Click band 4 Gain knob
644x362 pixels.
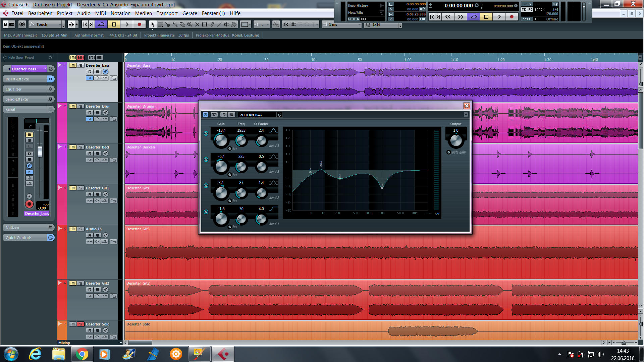click(221, 141)
